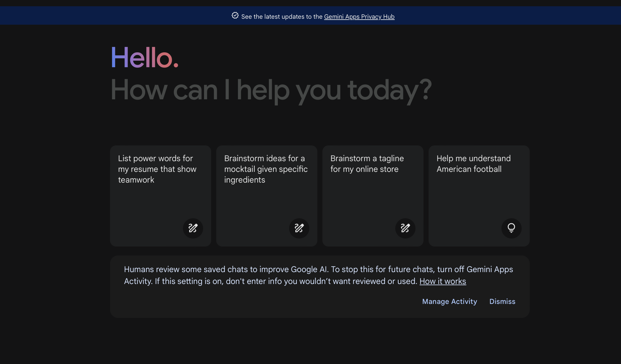Screen dimensions: 621x364
Task: Click the lightbulb icon on football card
Action: 511,228
